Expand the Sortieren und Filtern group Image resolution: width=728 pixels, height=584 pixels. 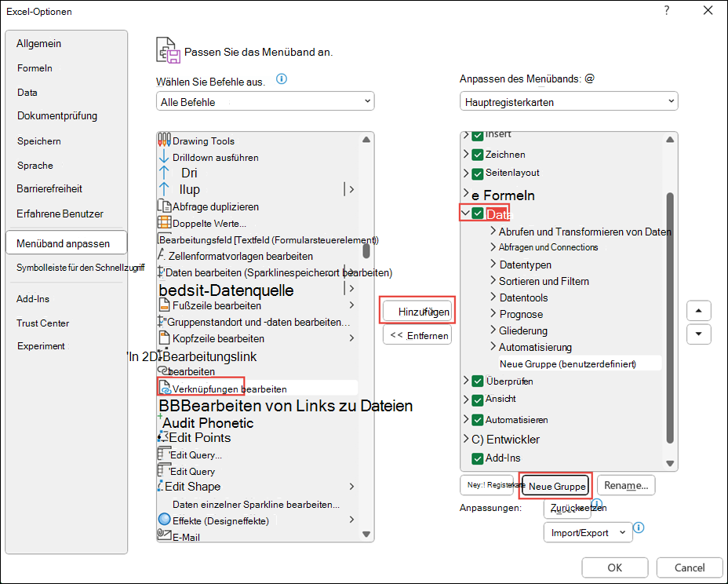pos(493,280)
